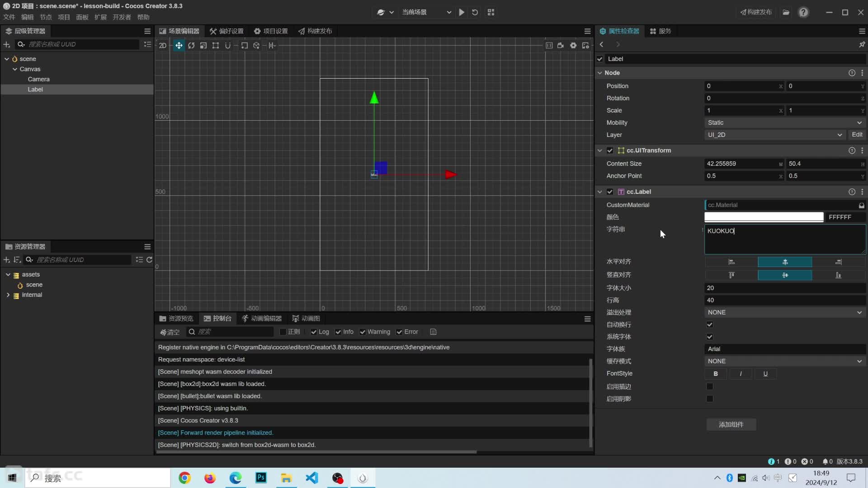Open the 缓存模式 (cache mode) dropdown
This screenshot has width=868, height=488.
point(784,361)
